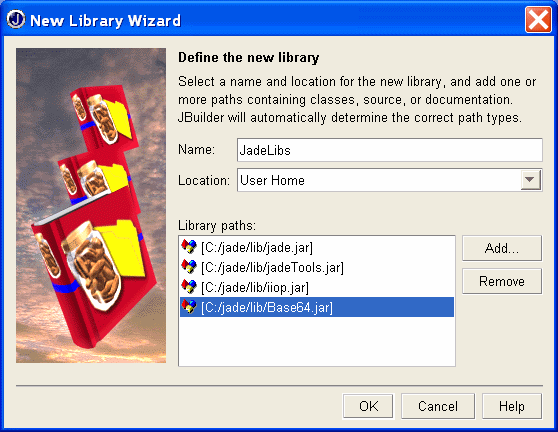This screenshot has width=558, height=432.
Task: Remove the selected library path
Action: pyautogui.click(x=502, y=281)
